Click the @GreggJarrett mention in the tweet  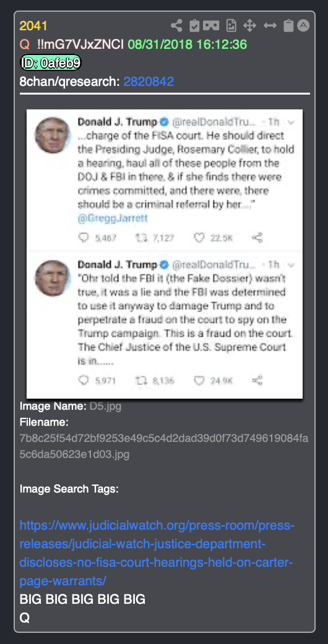pyautogui.click(x=112, y=219)
